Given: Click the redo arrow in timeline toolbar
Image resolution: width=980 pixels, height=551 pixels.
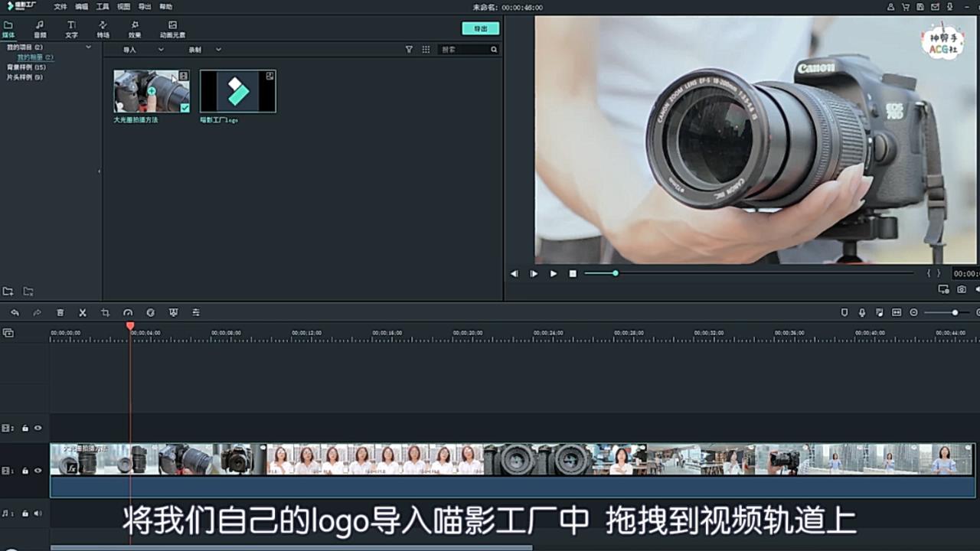Looking at the screenshot, I should (x=37, y=312).
